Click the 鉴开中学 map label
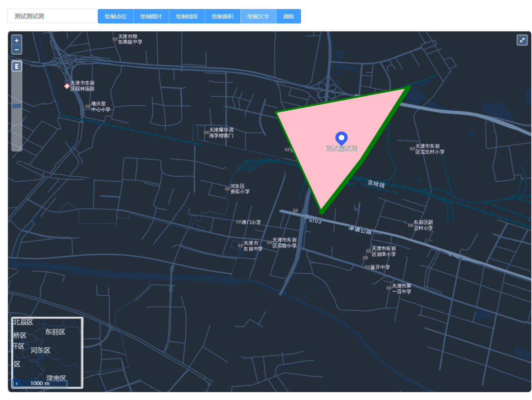 380,267
